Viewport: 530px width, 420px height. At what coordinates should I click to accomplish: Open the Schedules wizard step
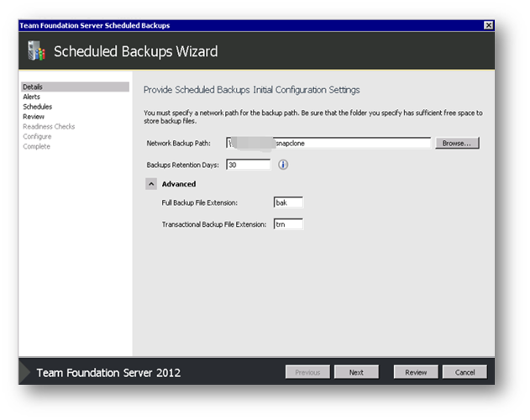38,107
